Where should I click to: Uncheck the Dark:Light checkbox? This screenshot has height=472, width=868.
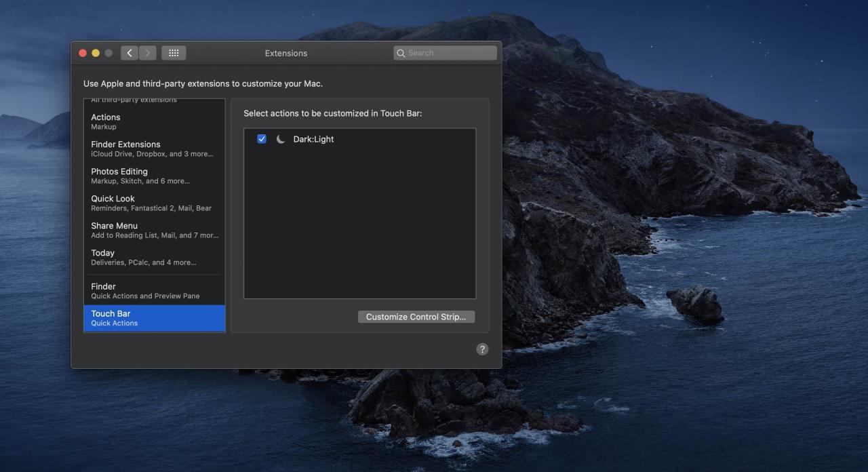point(262,139)
